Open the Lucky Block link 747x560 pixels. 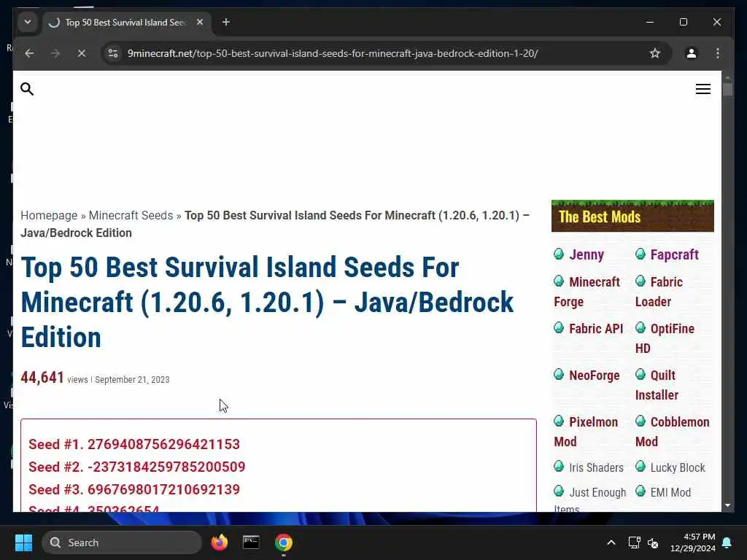click(x=678, y=467)
